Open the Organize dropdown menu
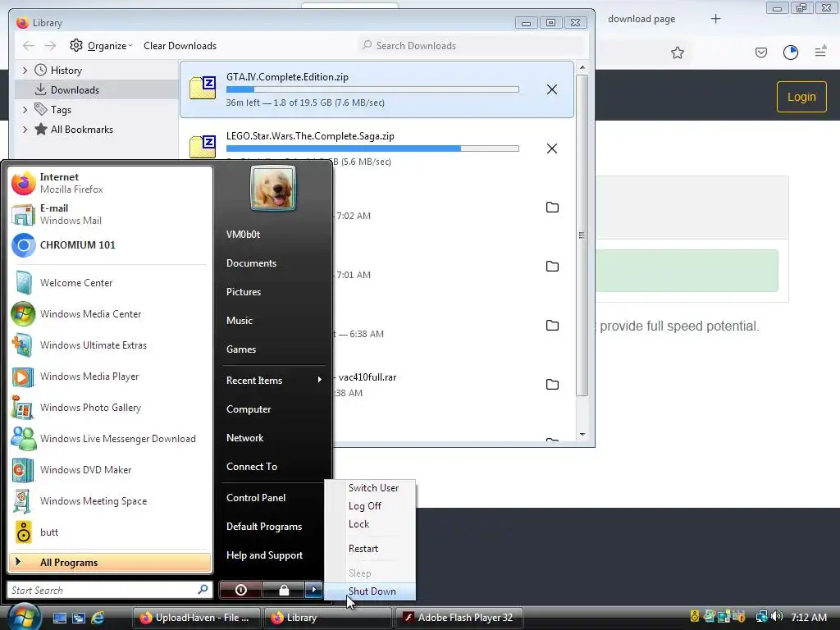The width and height of the screenshot is (840, 630). click(x=101, y=46)
